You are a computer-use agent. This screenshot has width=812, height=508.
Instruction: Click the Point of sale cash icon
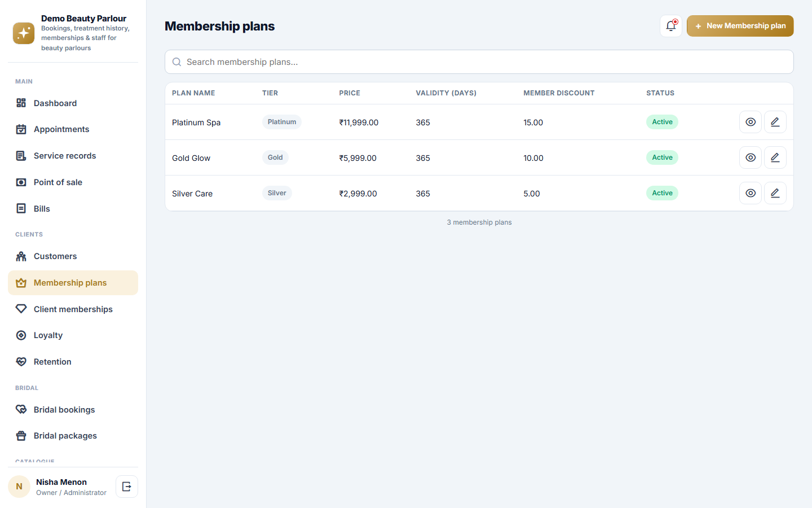[x=21, y=182]
